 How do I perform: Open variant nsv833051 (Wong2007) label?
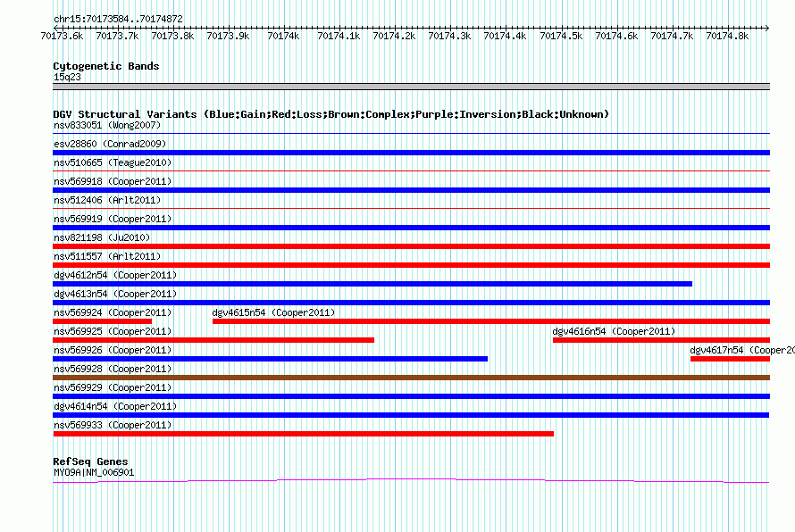point(107,125)
